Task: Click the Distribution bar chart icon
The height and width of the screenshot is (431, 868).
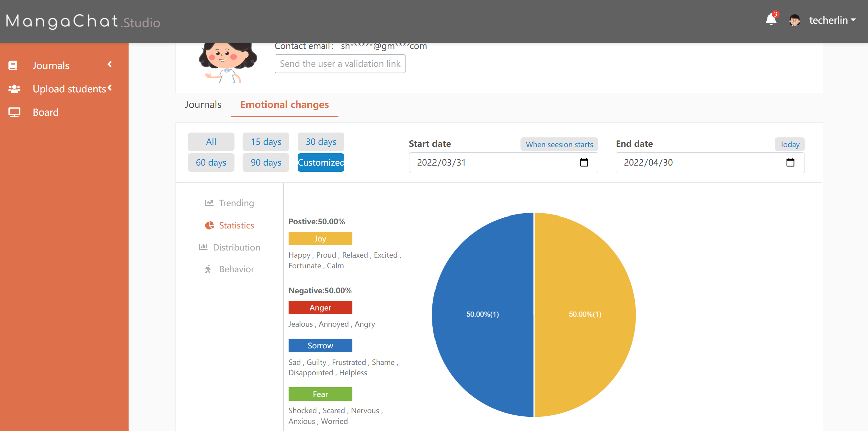Action: 203,247
